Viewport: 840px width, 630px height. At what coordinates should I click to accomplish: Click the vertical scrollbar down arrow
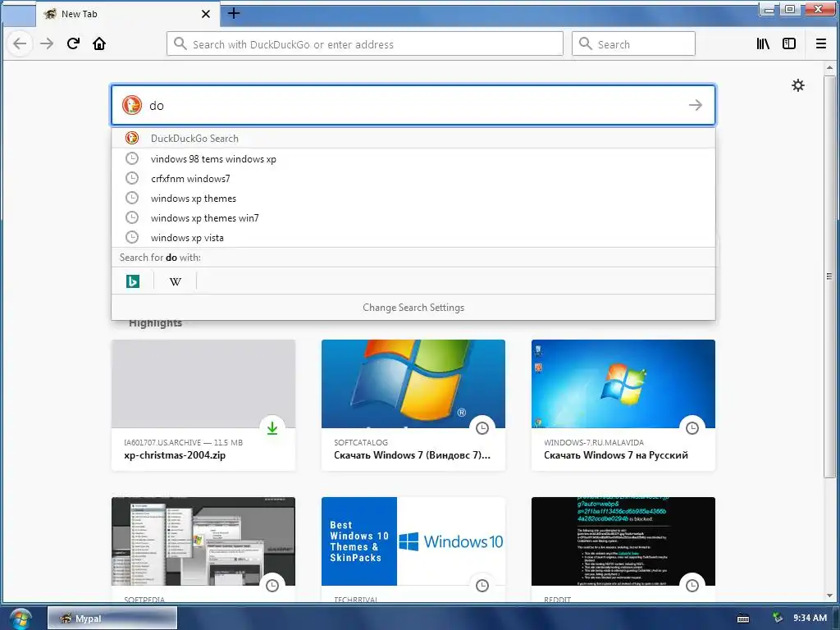click(829, 596)
